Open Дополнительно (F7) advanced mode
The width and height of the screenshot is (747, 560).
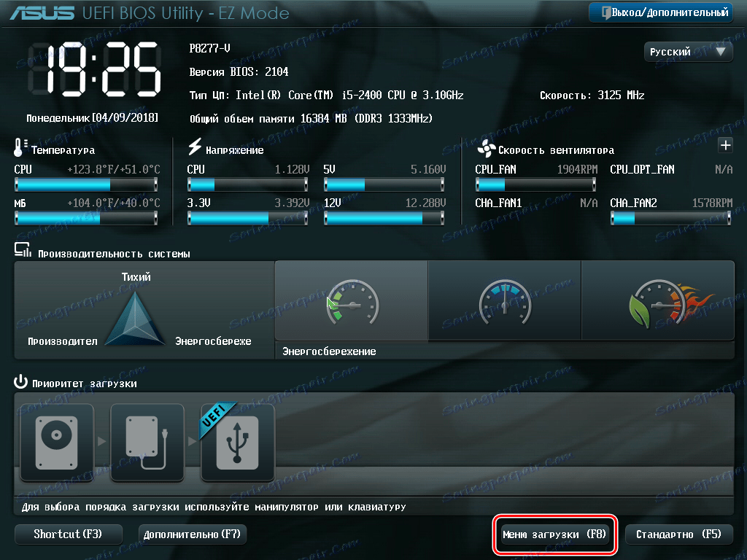click(x=193, y=534)
